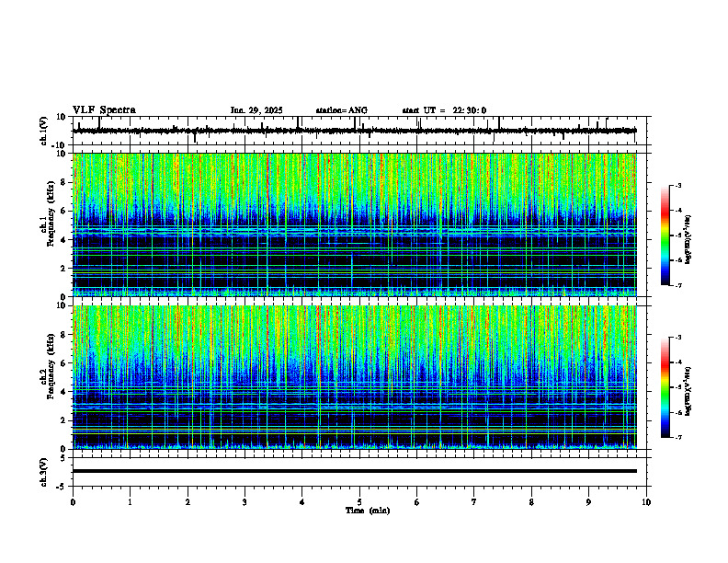Click time axis tick label "5"
728x563 pixels.
click(359, 502)
